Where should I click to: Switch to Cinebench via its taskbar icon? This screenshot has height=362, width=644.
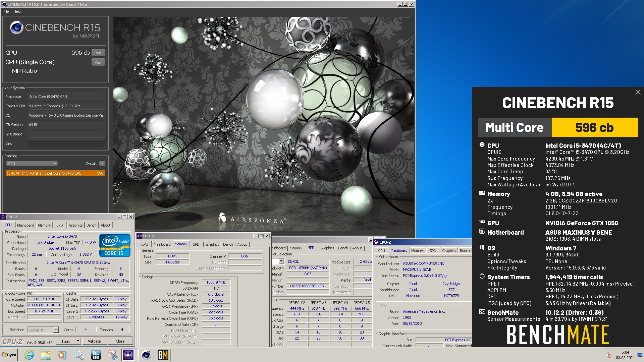point(146,355)
